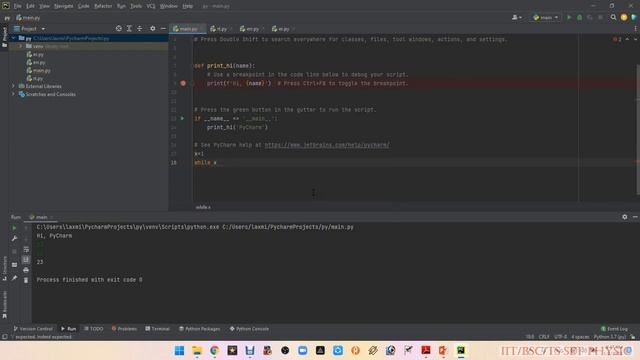Collapse the py project root node
This screenshot has height=360, width=640.
click(x=13, y=38)
